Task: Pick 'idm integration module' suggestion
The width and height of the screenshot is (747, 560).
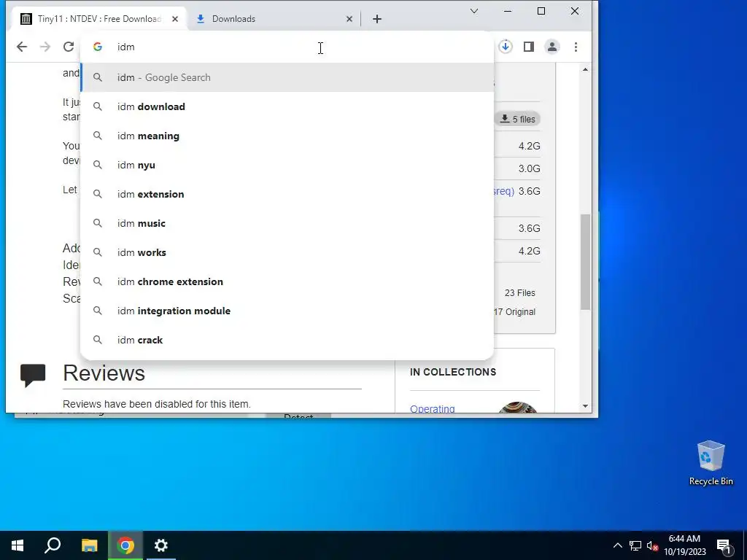Action: click(x=287, y=311)
